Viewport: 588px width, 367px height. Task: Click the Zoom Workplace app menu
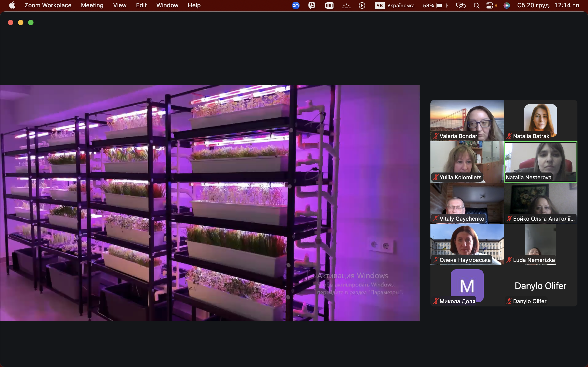pyautogui.click(x=48, y=5)
